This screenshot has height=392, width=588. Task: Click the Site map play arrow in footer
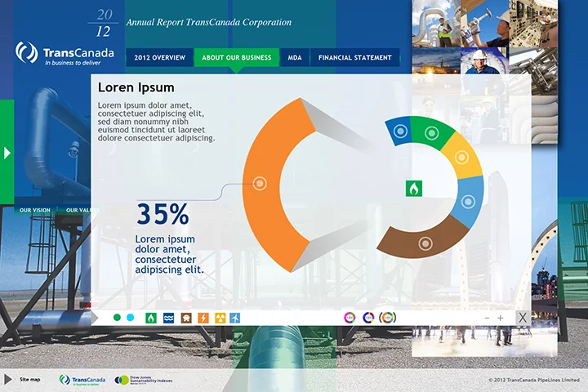(7, 379)
